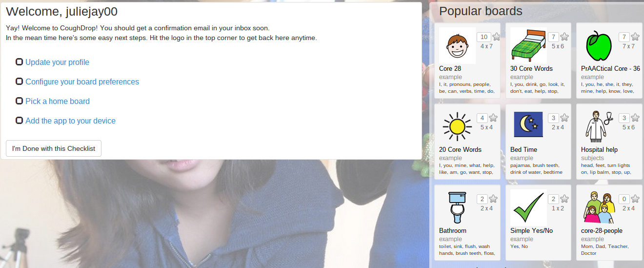This screenshot has height=268, width=644.
Task: Click the Bathroom board title
Action: [x=453, y=231]
